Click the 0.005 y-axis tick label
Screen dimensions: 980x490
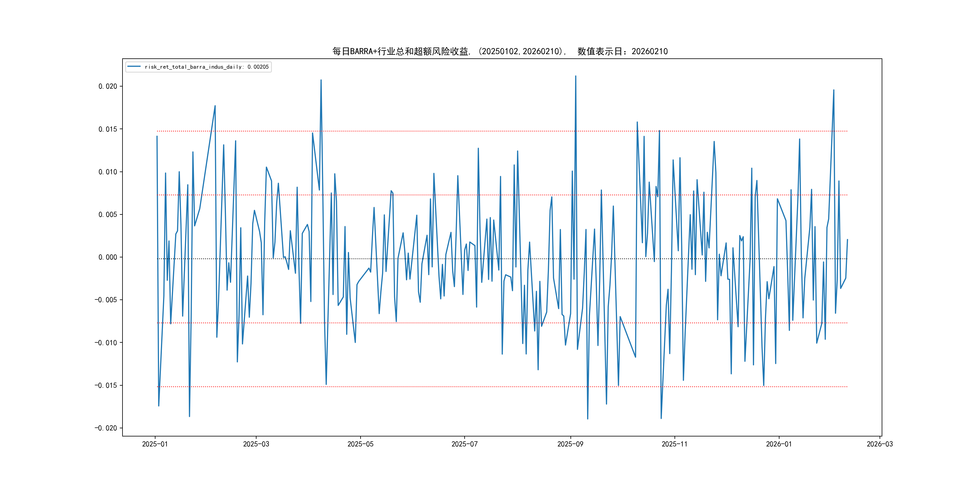[x=108, y=214]
